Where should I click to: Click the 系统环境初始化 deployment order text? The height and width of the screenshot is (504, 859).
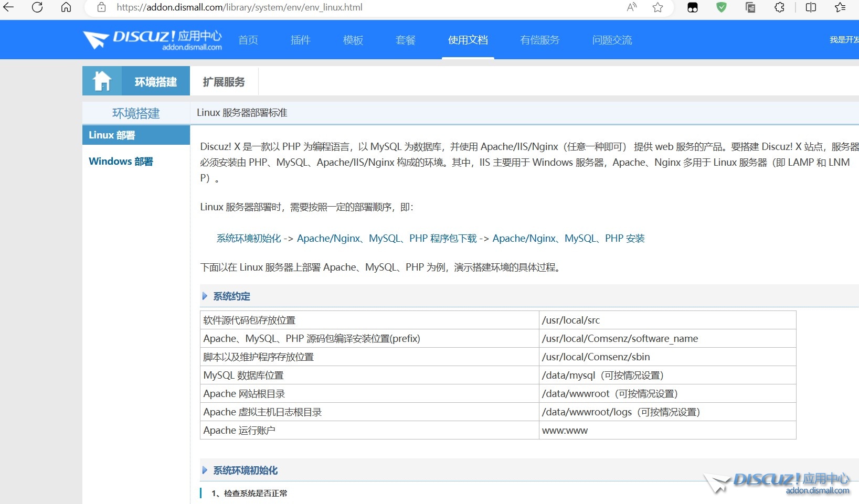click(249, 239)
